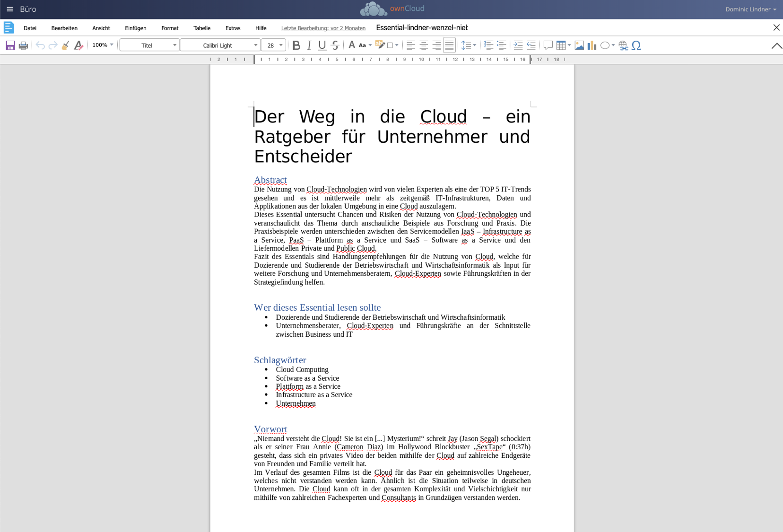Open the Calibri Light font dropdown
Image resolution: width=783 pixels, height=532 pixels.
click(220, 45)
